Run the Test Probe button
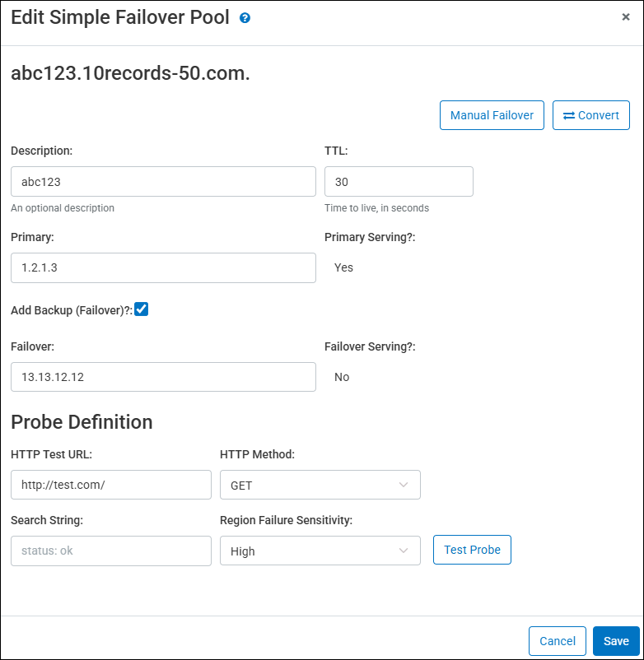 pos(472,550)
